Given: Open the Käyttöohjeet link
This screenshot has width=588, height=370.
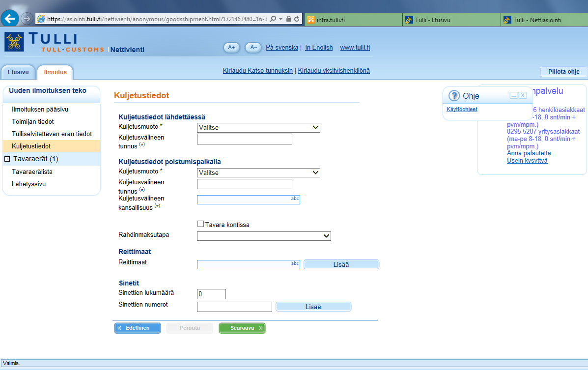Looking at the screenshot, I should (462, 109).
